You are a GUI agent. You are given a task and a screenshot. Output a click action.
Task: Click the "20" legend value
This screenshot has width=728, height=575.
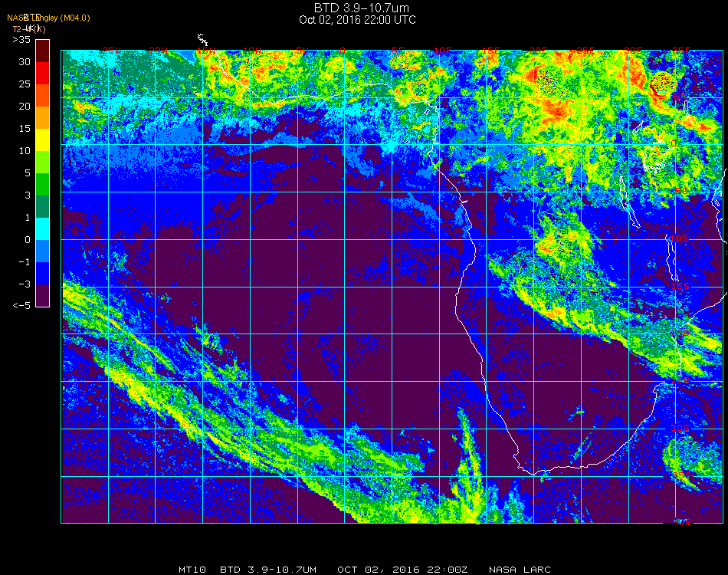pyautogui.click(x=25, y=107)
